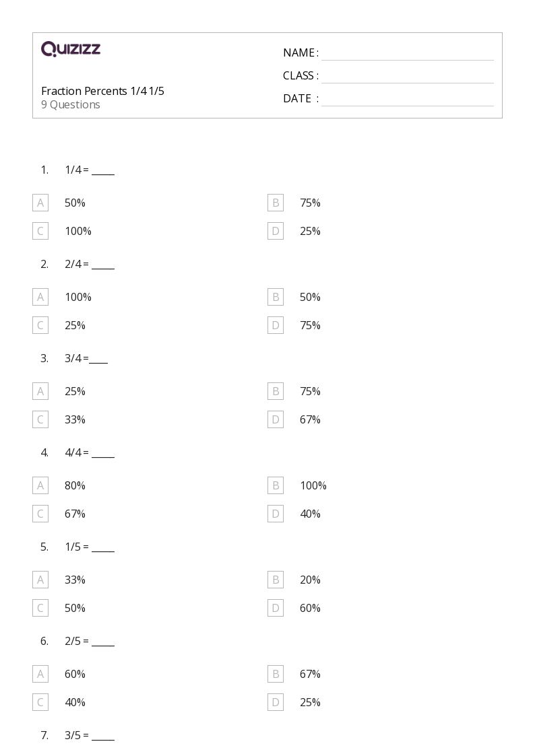Click the Quizizz logo

point(71,49)
